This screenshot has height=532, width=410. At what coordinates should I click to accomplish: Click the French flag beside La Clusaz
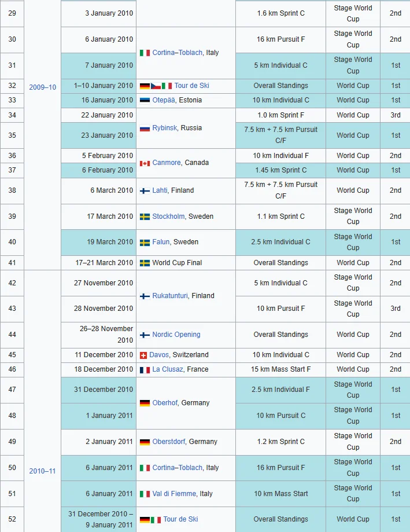tap(145, 370)
